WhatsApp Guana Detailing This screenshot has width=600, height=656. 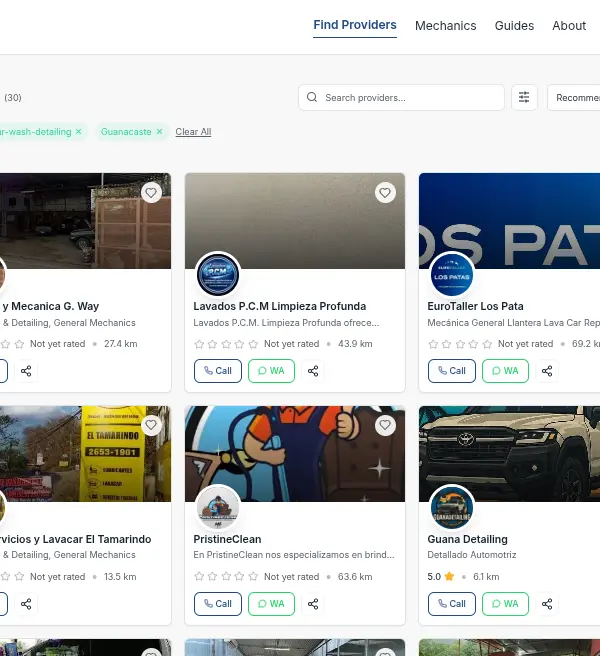coord(505,604)
